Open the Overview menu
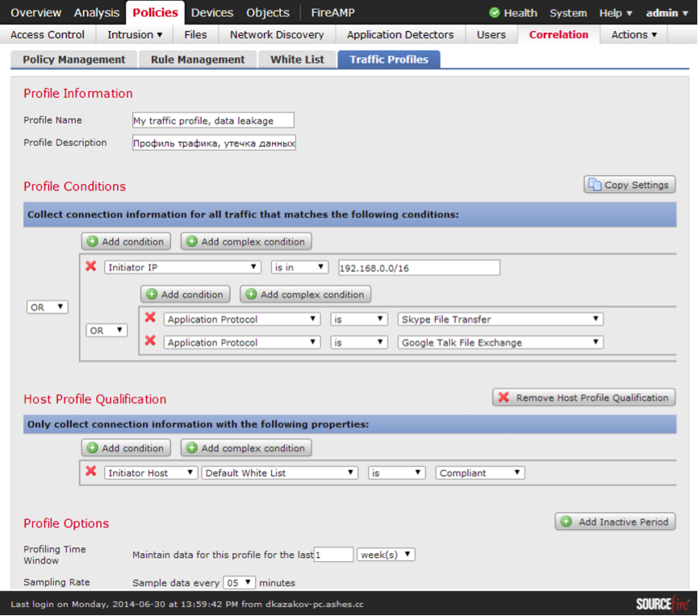698x616 pixels. pyautogui.click(x=36, y=12)
